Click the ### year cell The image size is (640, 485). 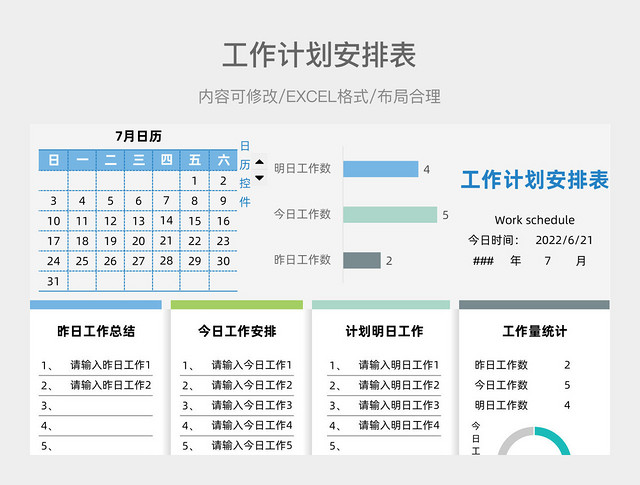pyautogui.click(x=483, y=261)
